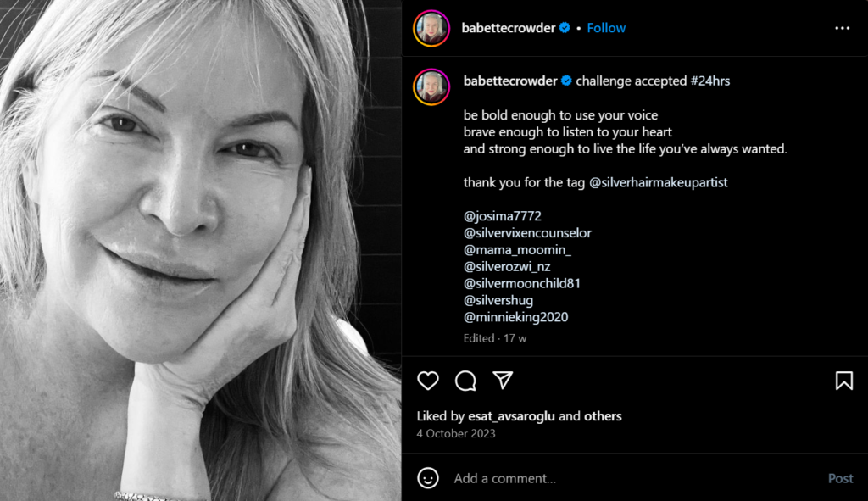See who else liked by clicking others

pyautogui.click(x=604, y=416)
